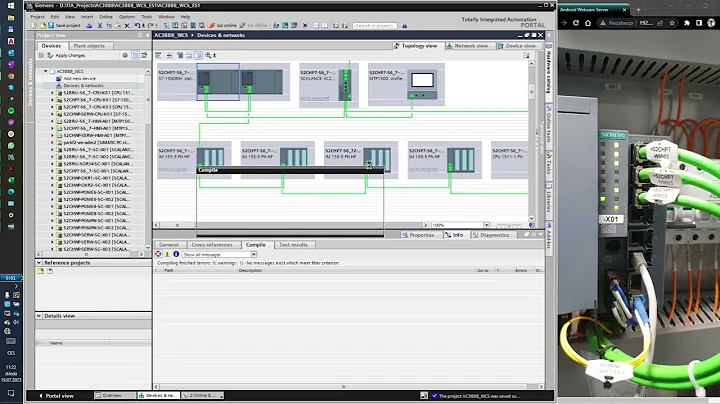The height and width of the screenshot is (404, 720).
Task: Switch to Network view tab
Action: pyautogui.click(x=467, y=46)
